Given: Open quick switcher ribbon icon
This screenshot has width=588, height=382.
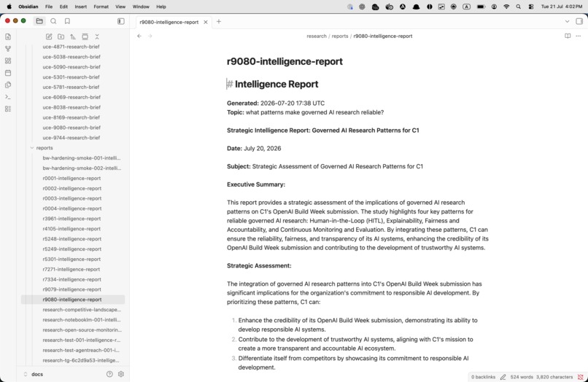Looking at the screenshot, I should [8, 36].
